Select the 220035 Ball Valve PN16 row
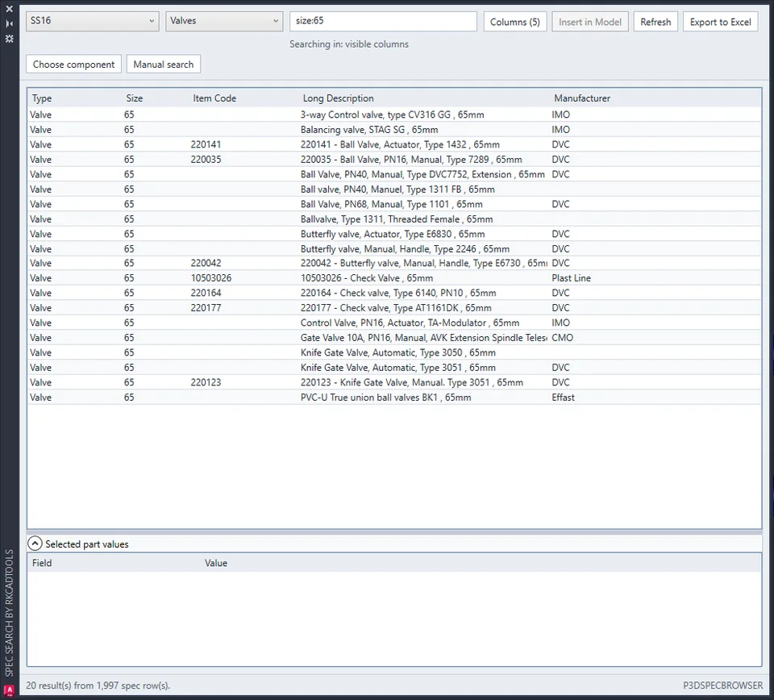 click(394, 160)
